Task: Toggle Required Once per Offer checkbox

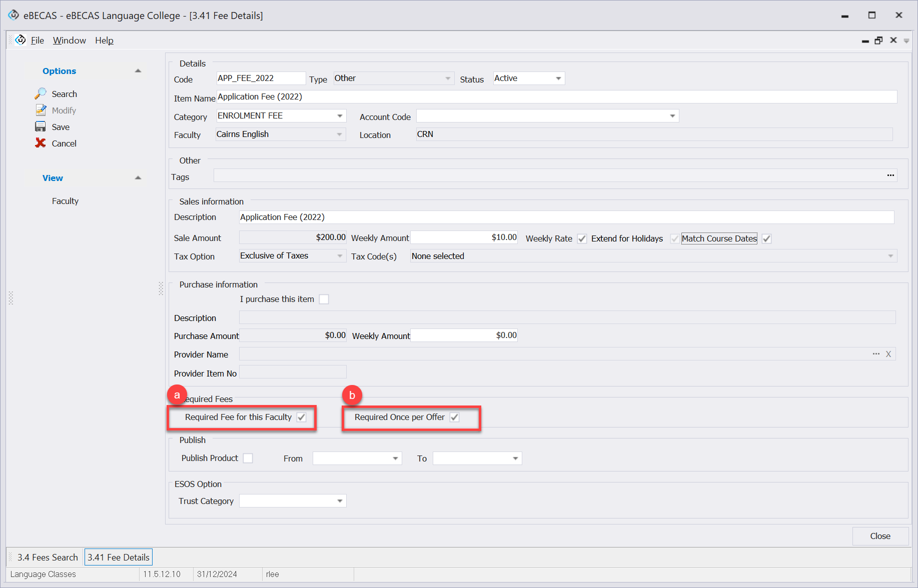Action: (x=454, y=417)
